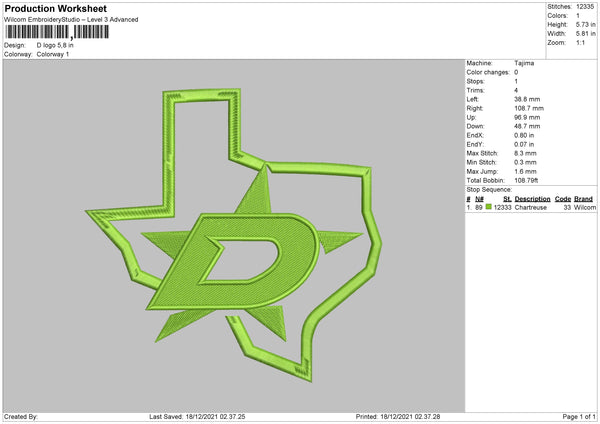
Task: Click the Max Stitch value 8.3 mm
Action: (x=525, y=153)
